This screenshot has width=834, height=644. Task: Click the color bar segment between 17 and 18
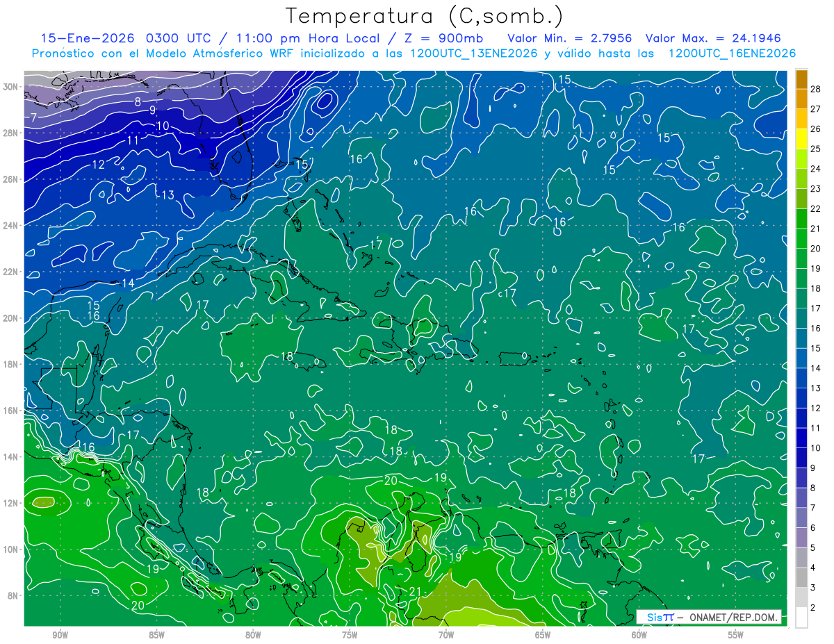(x=801, y=298)
